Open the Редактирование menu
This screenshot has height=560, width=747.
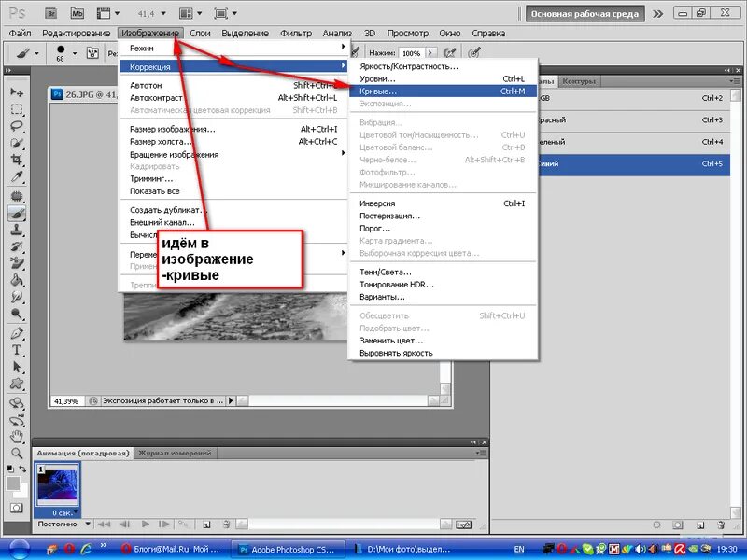tap(77, 34)
